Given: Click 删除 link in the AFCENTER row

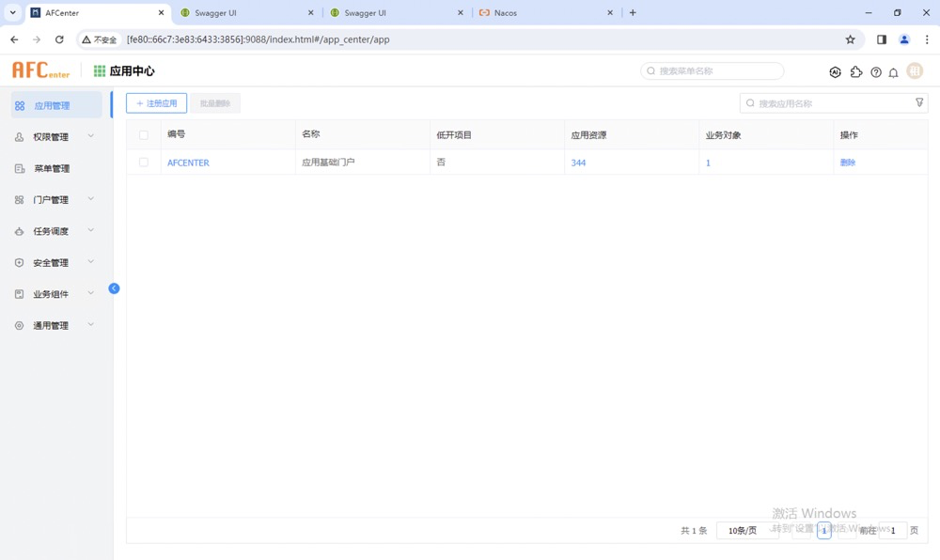Looking at the screenshot, I should 847,163.
